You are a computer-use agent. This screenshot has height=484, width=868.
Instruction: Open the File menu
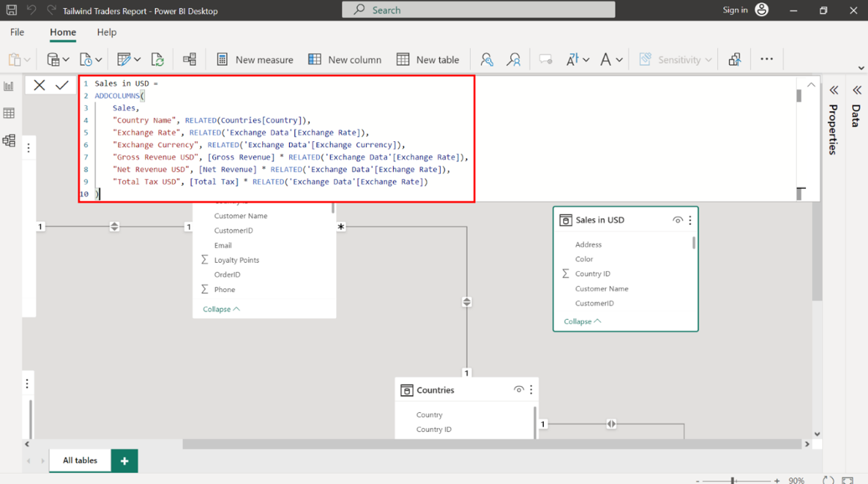(17, 32)
